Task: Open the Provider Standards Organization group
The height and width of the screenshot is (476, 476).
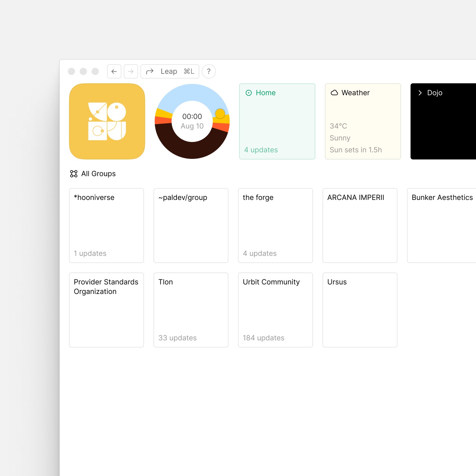Action: (106, 310)
